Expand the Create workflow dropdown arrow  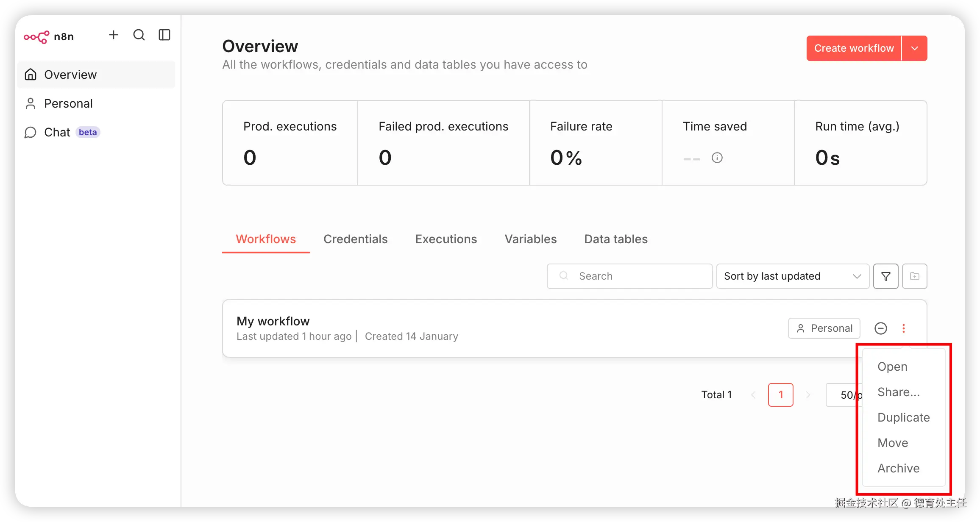(x=914, y=48)
